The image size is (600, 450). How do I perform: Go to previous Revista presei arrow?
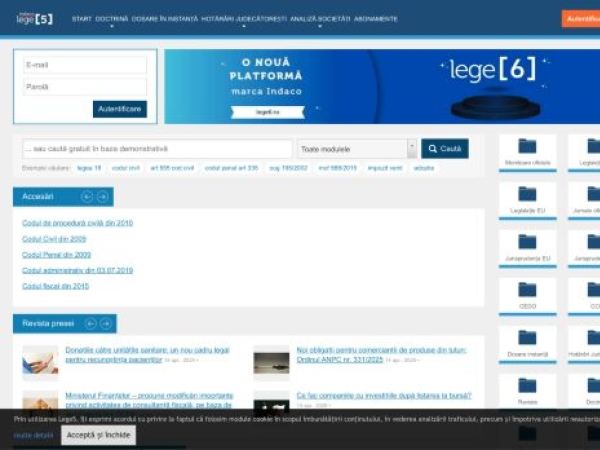tap(90, 324)
